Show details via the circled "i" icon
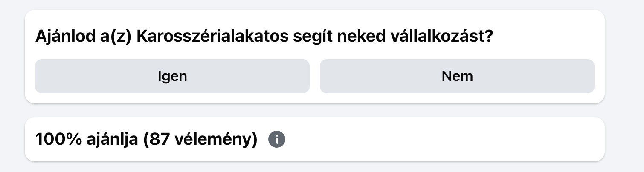Viewport: 644px width, 172px height. coord(277,140)
